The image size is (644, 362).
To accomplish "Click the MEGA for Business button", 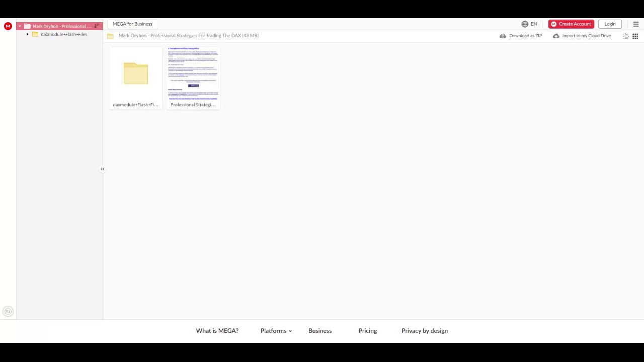I will (x=132, y=24).
